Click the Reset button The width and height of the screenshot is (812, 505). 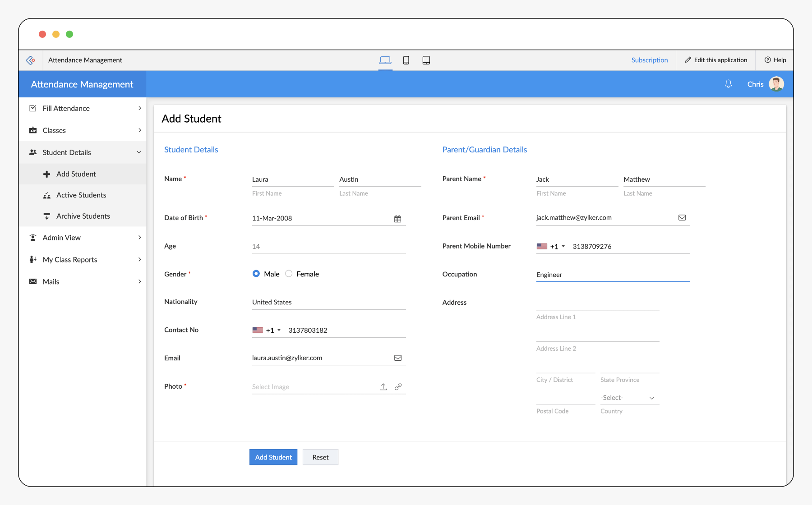[x=320, y=457]
